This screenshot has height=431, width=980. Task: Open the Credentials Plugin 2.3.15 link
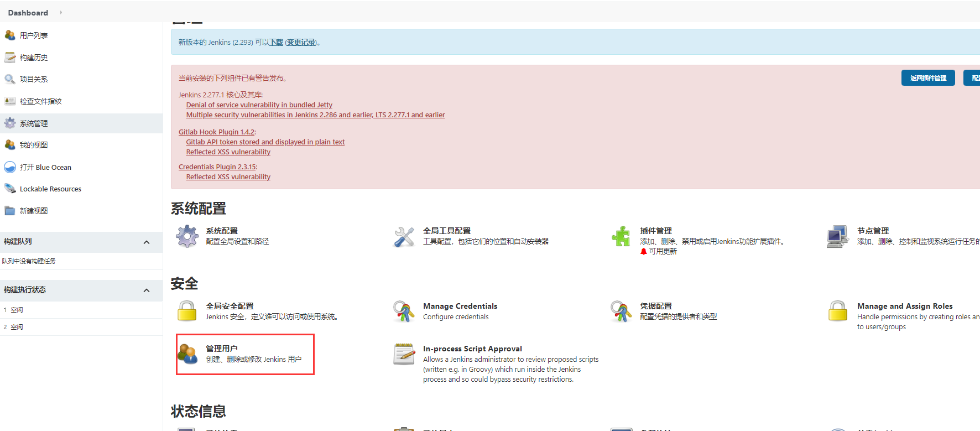(217, 167)
